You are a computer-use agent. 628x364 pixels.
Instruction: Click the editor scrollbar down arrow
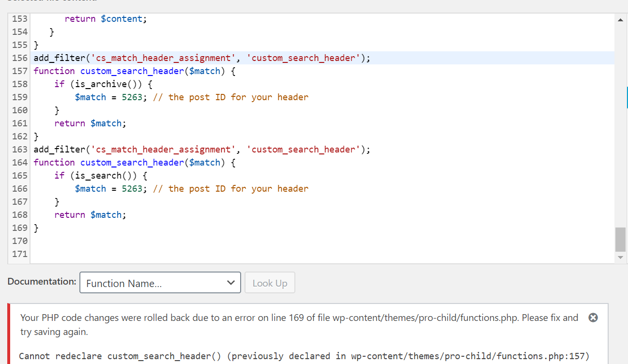pyautogui.click(x=620, y=258)
